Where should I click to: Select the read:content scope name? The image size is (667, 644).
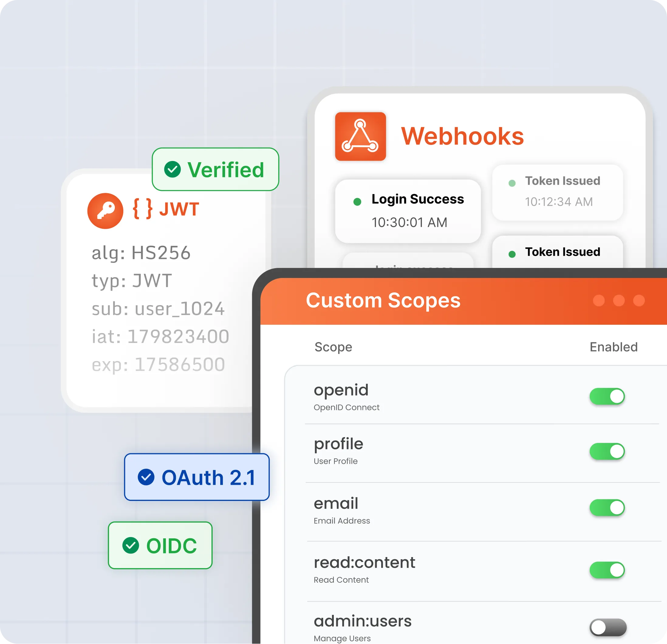tap(364, 563)
